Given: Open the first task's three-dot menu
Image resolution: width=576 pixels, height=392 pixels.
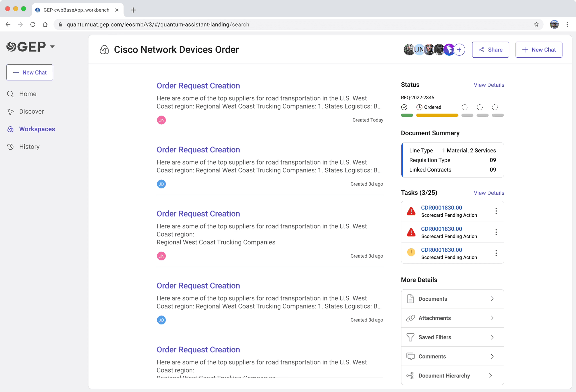Looking at the screenshot, I should [x=496, y=211].
